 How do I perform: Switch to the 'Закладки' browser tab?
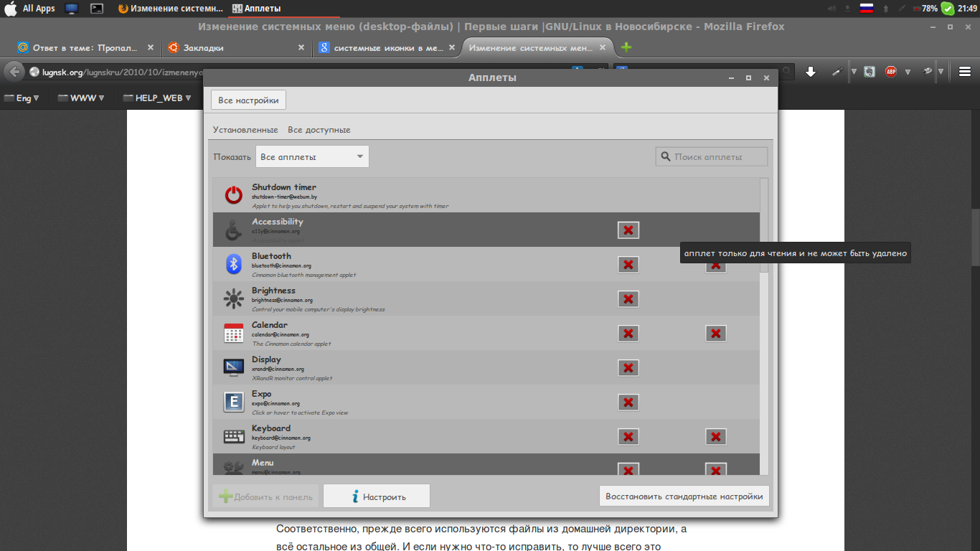coord(234,48)
